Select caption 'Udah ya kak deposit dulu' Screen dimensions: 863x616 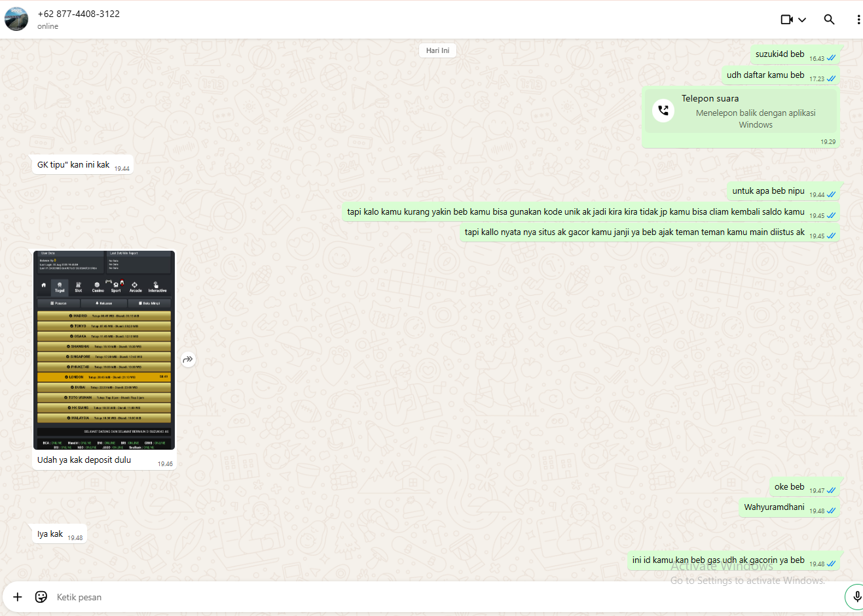click(84, 460)
